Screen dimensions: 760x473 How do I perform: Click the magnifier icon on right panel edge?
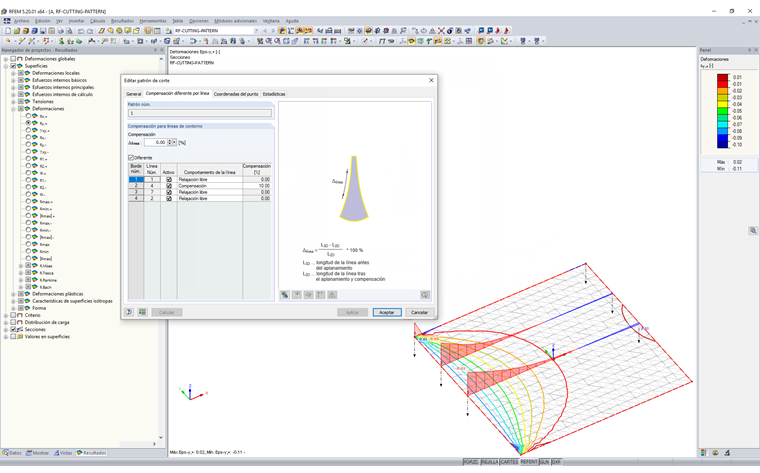tap(753, 231)
